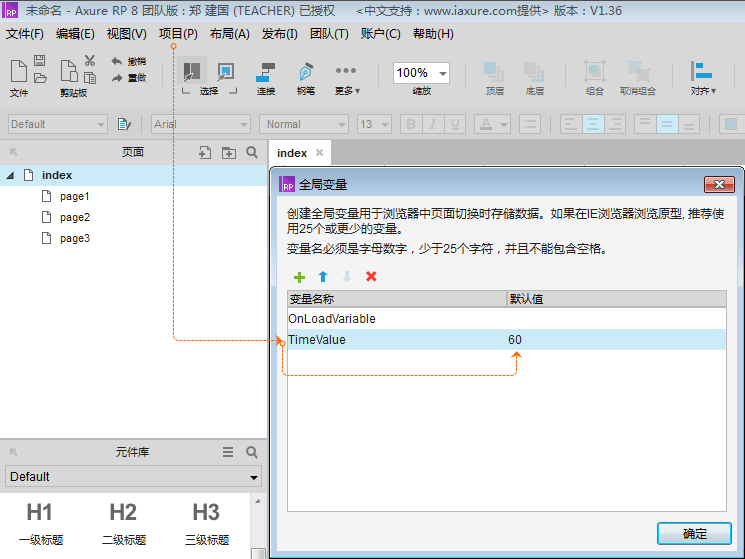Delete selected variable with red X icon
This screenshot has height=559, width=745.
click(371, 277)
